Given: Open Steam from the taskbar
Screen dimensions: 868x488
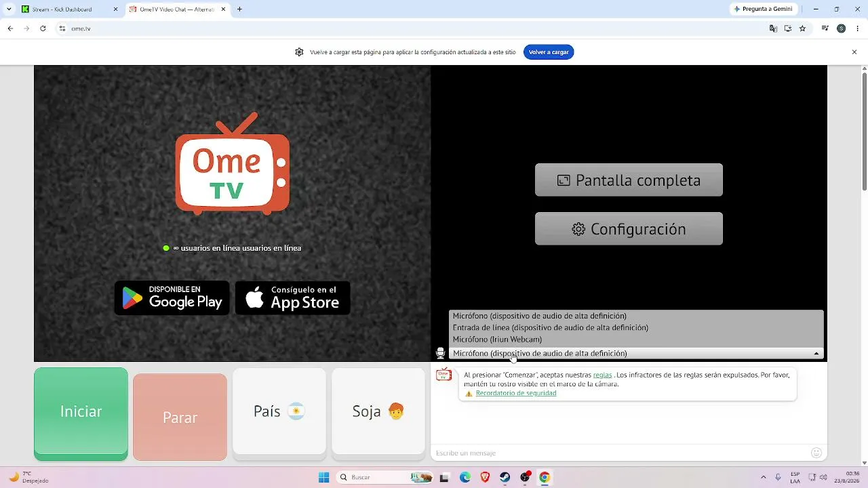Looking at the screenshot, I should [x=505, y=477].
